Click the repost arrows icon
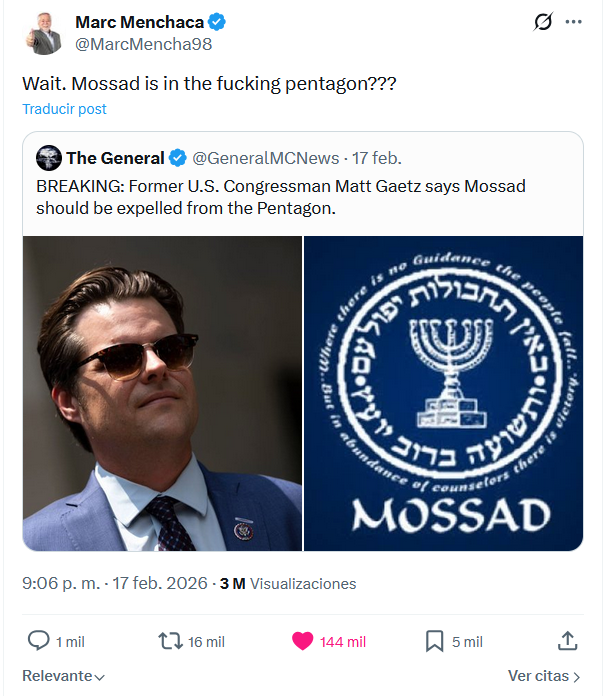 170,641
